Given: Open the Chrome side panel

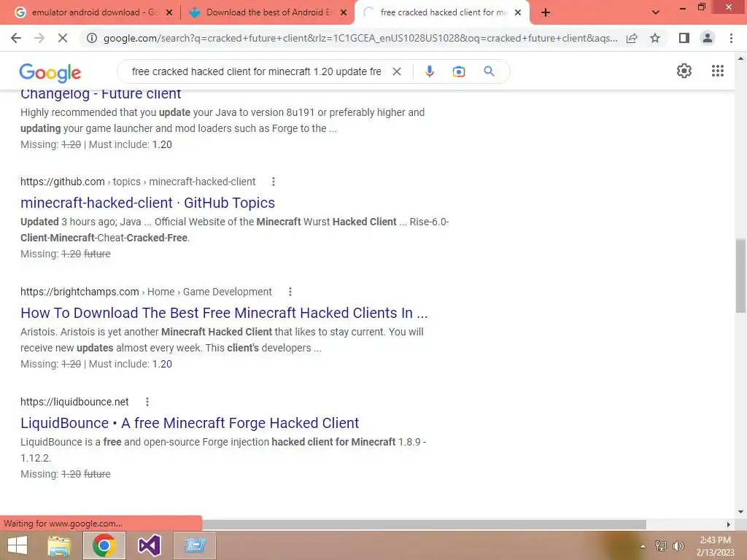Looking at the screenshot, I should [684, 38].
